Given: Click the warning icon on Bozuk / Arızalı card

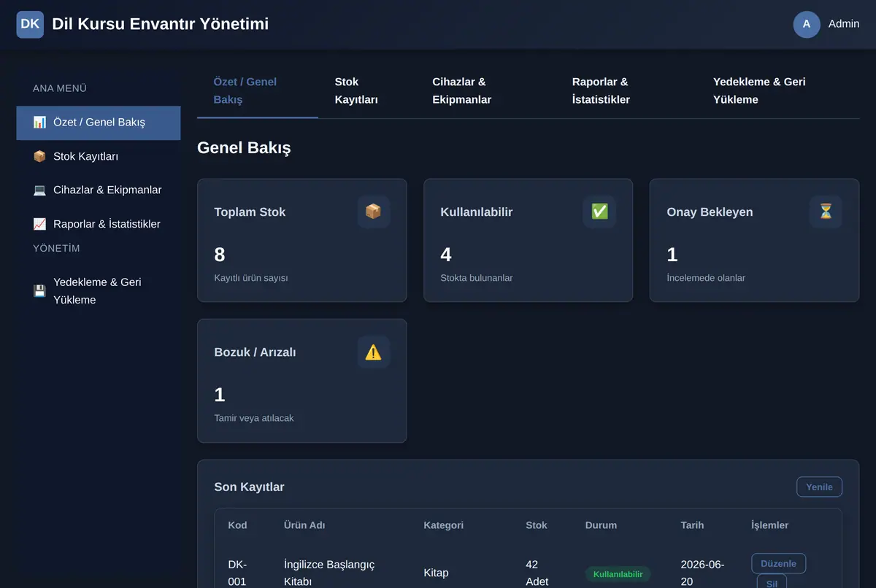Looking at the screenshot, I should pyautogui.click(x=373, y=352).
